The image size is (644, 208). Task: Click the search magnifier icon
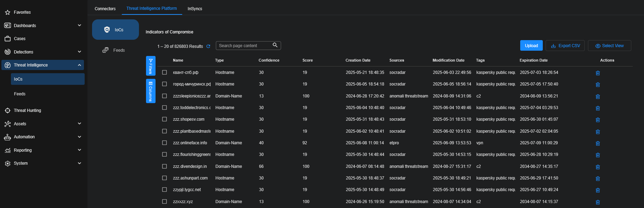pyautogui.click(x=275, y=45)
